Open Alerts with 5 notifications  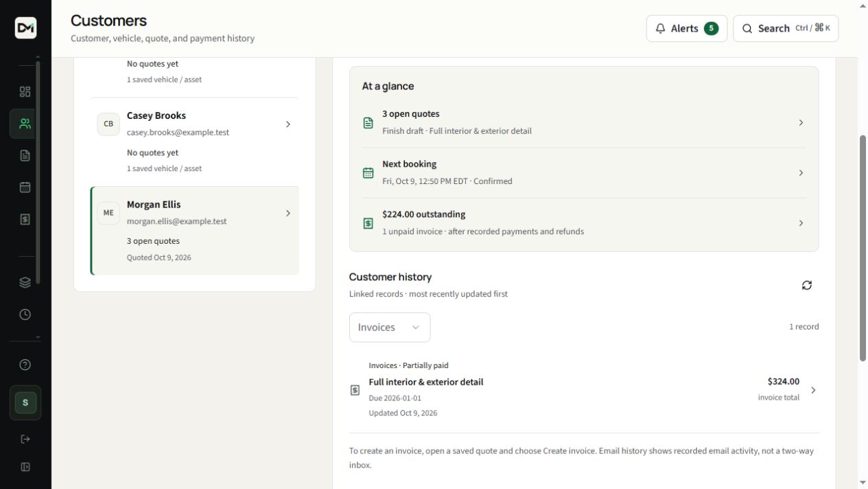(x=687, y=28)
